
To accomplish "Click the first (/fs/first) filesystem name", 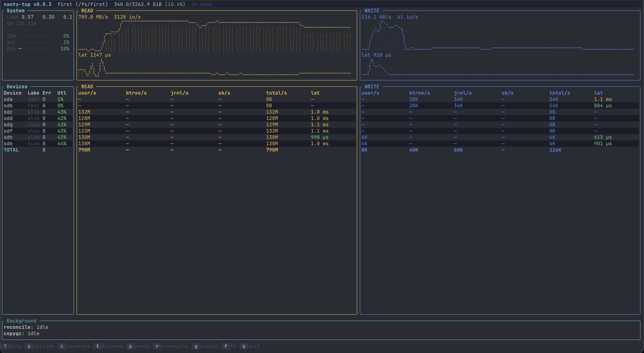I will click(83, 4).
